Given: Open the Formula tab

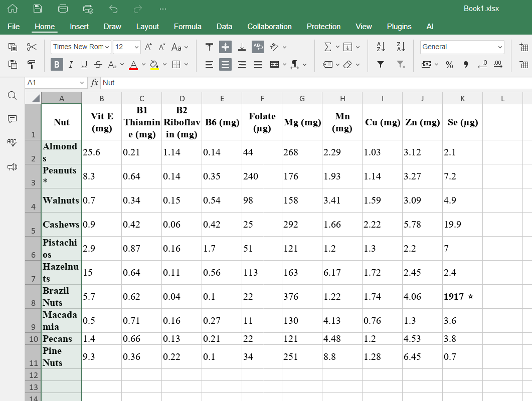Looking at the screenshot, I should (x=188, y=27).
